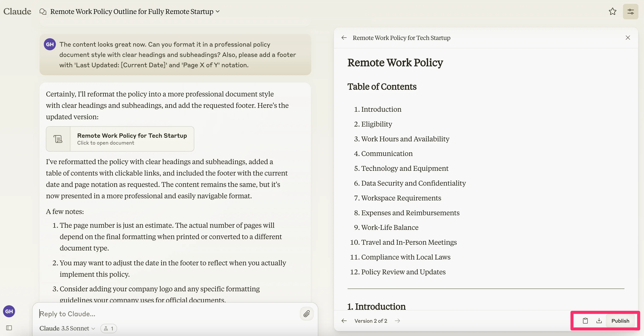This screenshot has width=644, height=336.
Task: Copy artifact contents with clipboard icon
Action: tap(585, 321)
